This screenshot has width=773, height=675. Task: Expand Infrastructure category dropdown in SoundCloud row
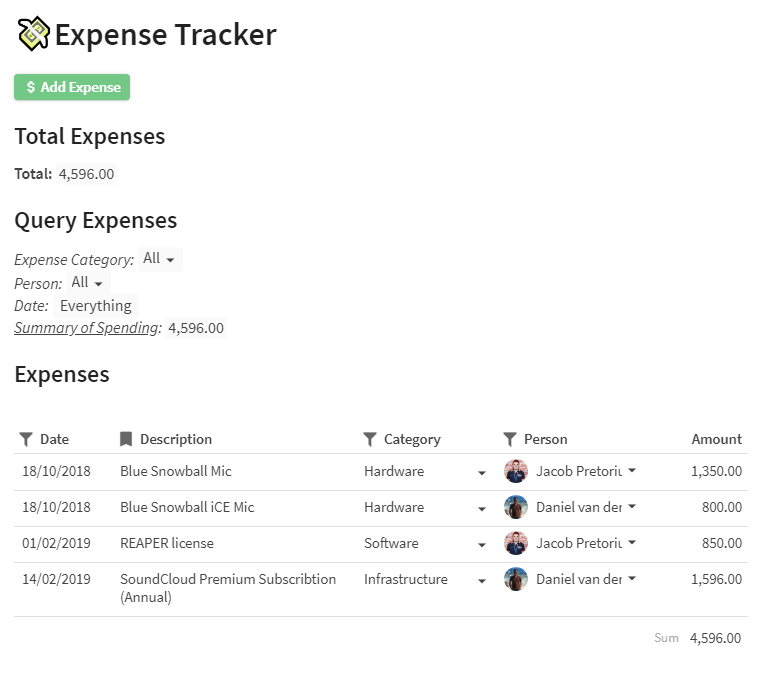482,580
